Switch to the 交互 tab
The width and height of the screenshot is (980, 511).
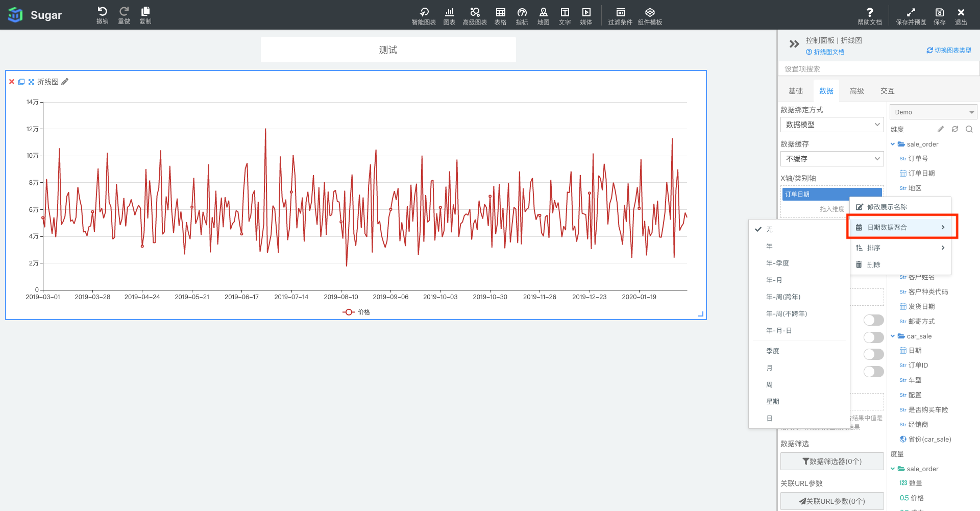[x=887, y=91]
